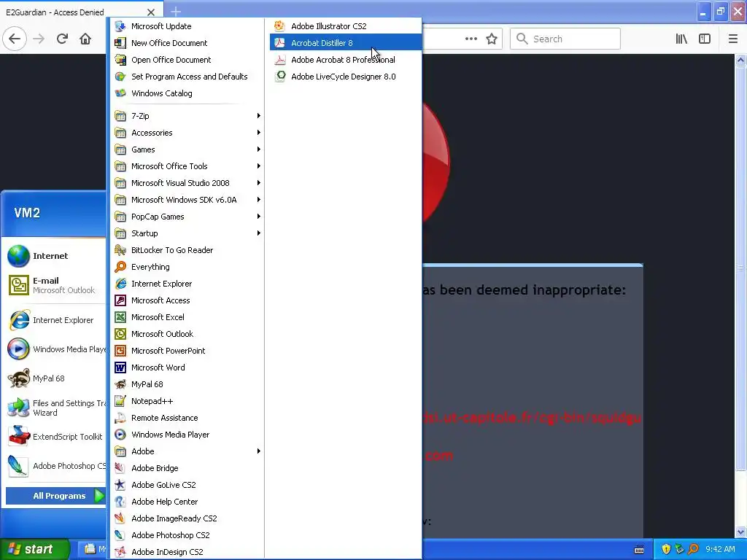Click the Microsoft Excel icon
This screenshot has height=560, width=747.
click(120, 317)
